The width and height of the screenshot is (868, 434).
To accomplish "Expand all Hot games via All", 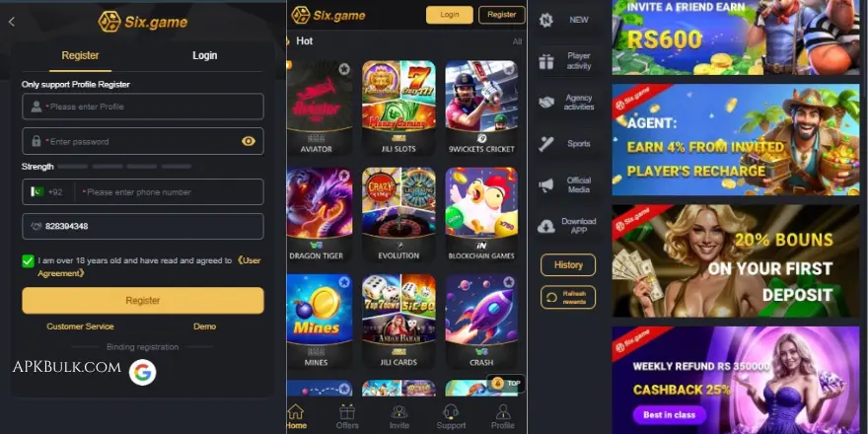I will 517,41.
